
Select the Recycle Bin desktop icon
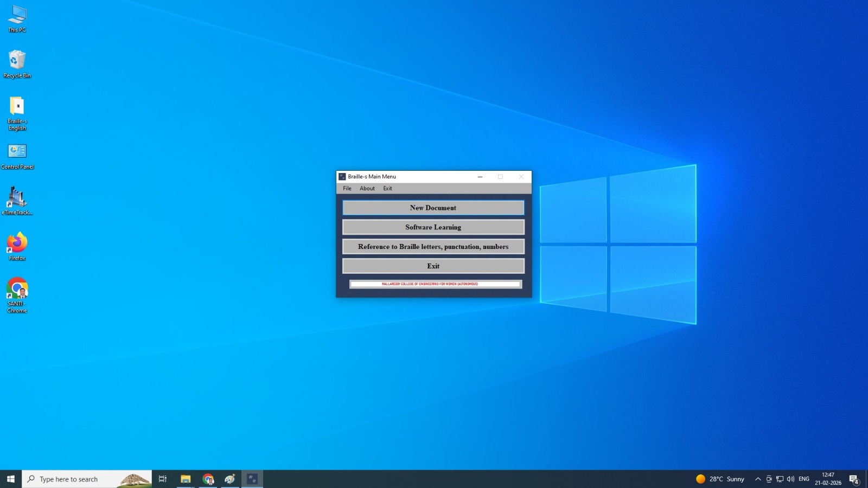[17, 64]
